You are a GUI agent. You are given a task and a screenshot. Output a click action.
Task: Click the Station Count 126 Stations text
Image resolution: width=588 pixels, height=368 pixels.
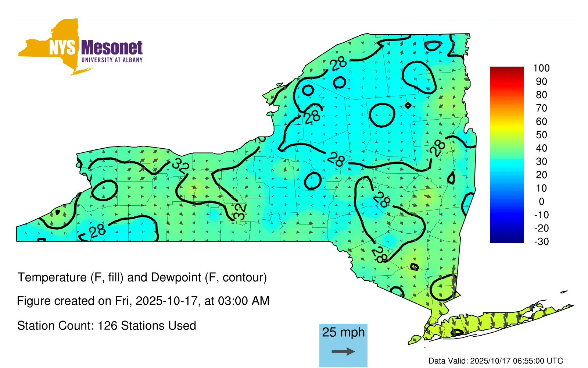(x=107, y=326)
